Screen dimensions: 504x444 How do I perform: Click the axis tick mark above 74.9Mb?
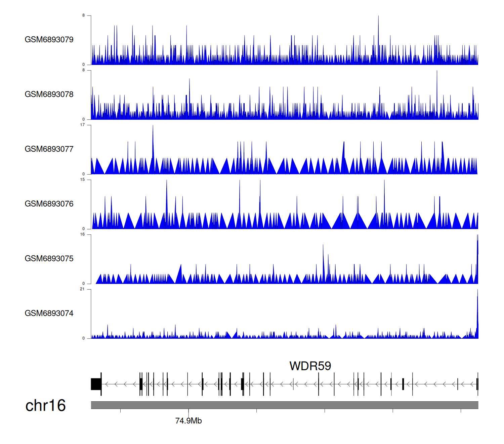(188, 411)
